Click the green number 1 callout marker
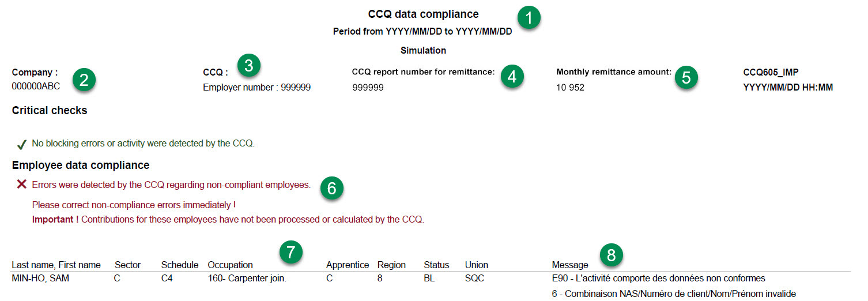The height and width of the screenshot is (301, 868). click(x=529, y=17)
